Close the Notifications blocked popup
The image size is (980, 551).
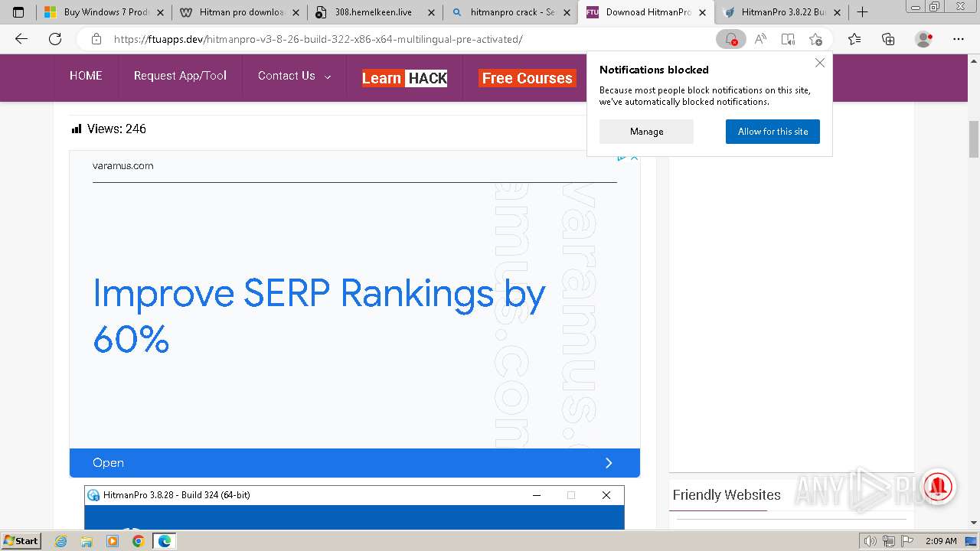coord(820,63)
